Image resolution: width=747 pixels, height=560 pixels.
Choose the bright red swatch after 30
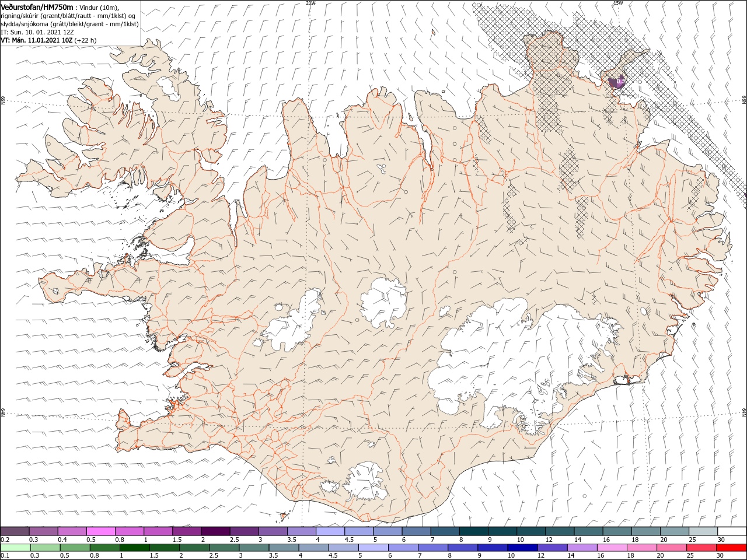pos(732,547)
